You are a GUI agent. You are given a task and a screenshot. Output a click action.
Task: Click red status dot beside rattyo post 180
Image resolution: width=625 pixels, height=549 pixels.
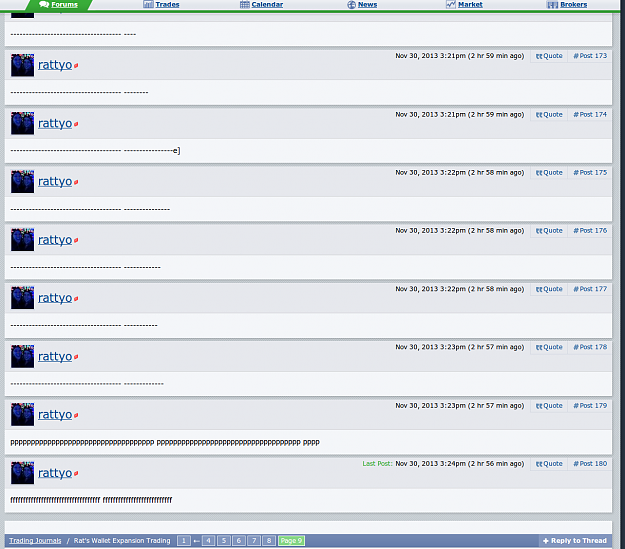click(76, 473)
